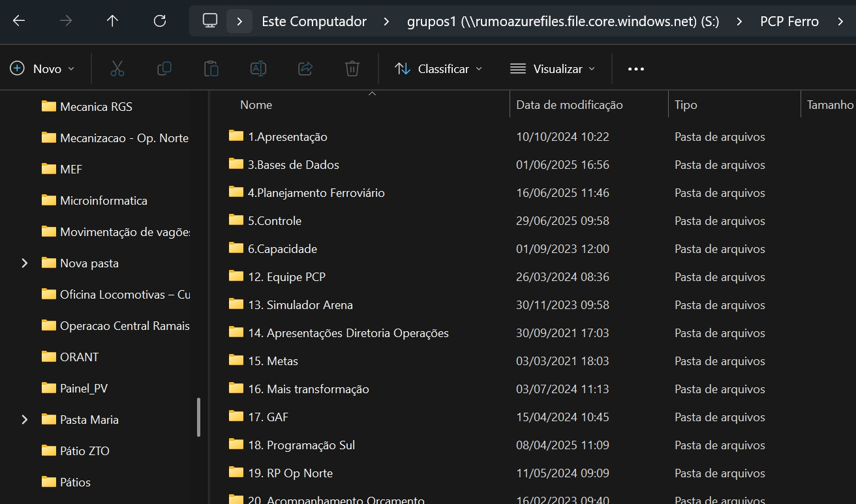This screenshot has width=856, height=504.
Task: Open the three-dots more options menu
Action: click(x=636, y=68)
